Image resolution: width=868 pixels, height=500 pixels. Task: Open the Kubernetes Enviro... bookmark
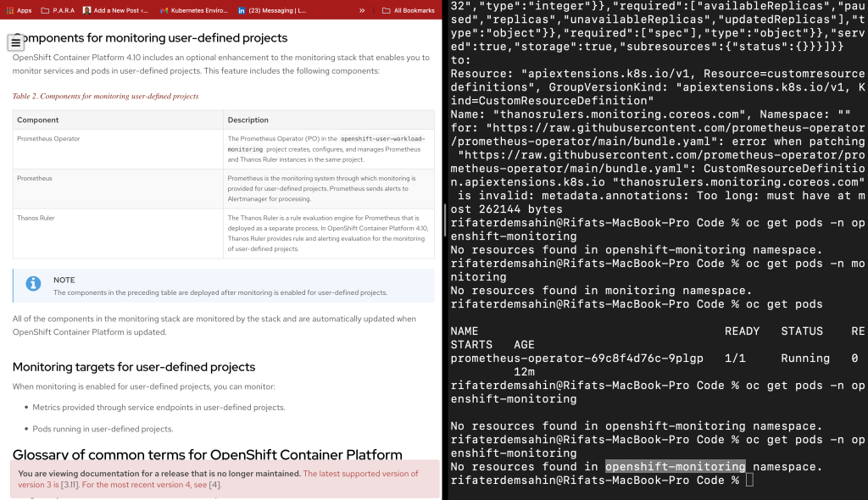coord(194,10)
